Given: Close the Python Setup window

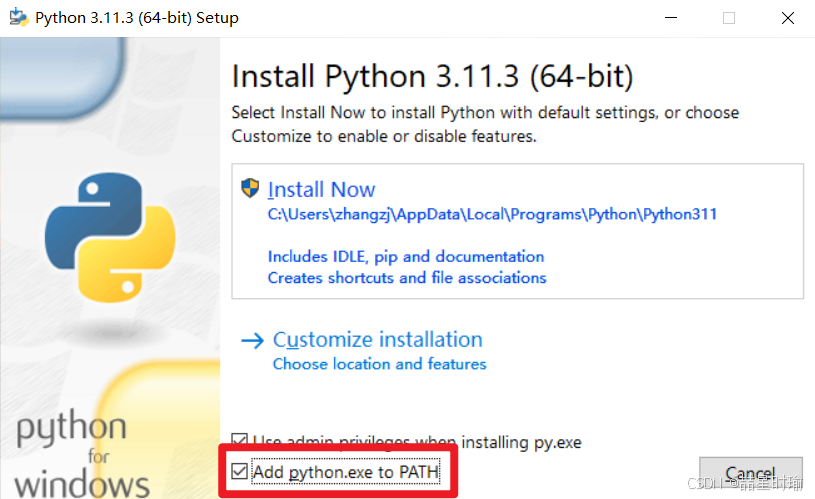Looking at the screenshot, I should (x=787, y=18).
